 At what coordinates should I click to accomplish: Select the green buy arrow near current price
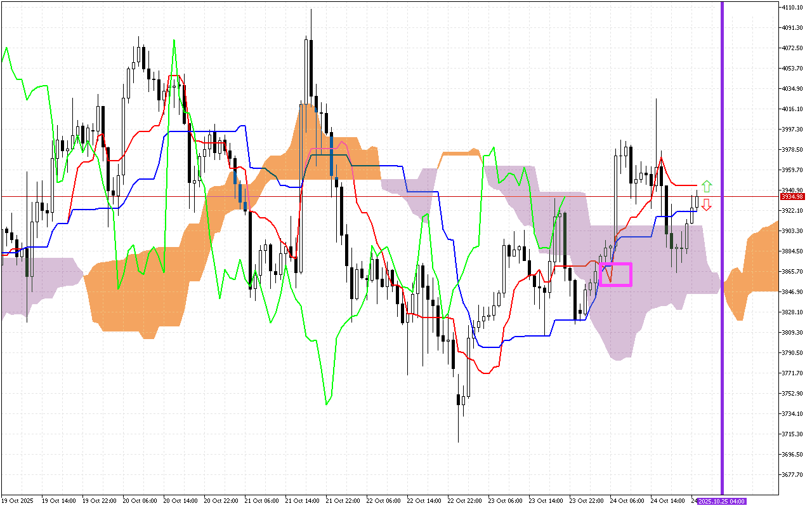pos(707,187)
